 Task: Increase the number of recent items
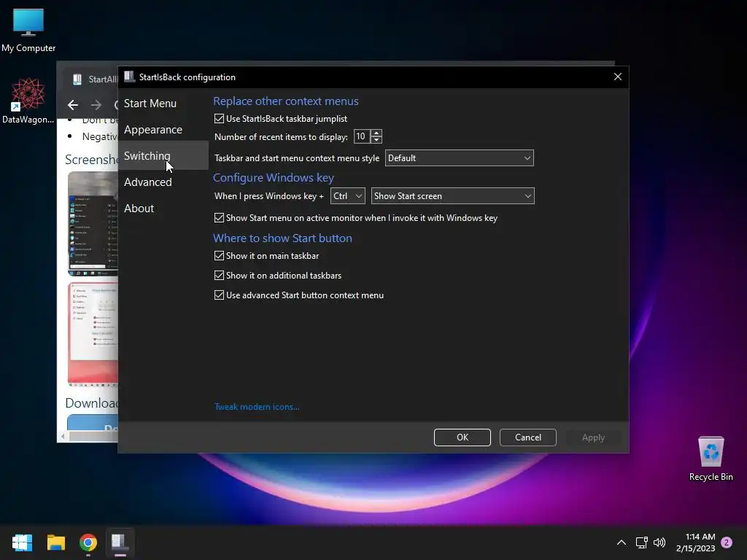[376, 133]
